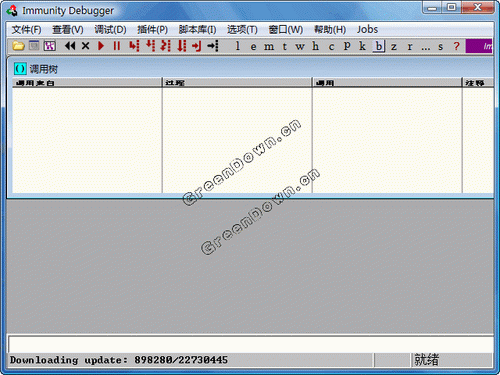Open breakpoints window with b button
Image resolution: width=500 pixels, height=375 pixels.
pos(379,46)
